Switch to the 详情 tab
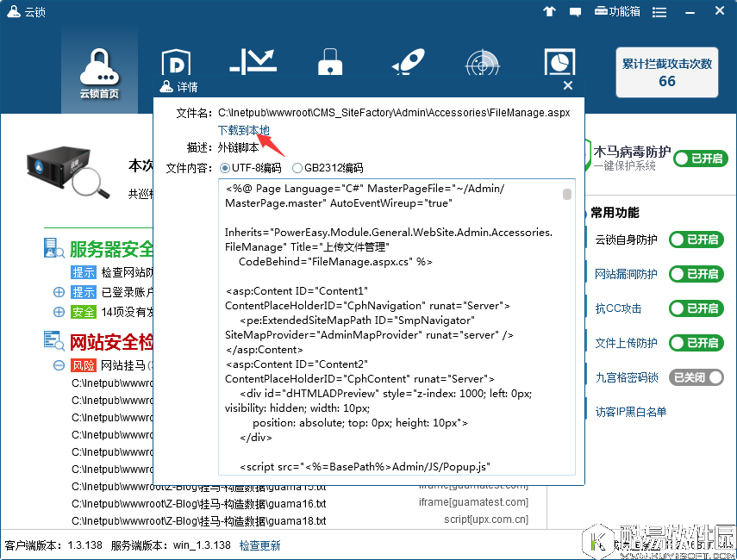 (x=185, y=85)
